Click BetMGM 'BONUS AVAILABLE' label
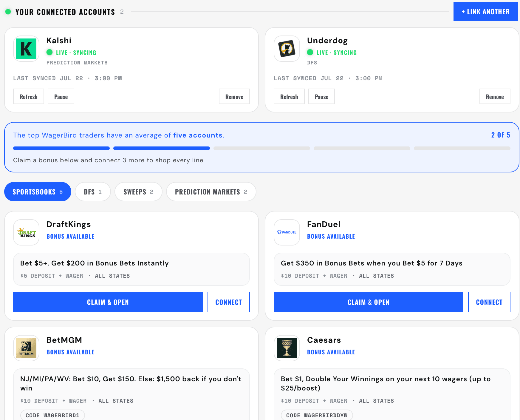The width and height of the screenshot is (520, 420). (x=70, y=352)
